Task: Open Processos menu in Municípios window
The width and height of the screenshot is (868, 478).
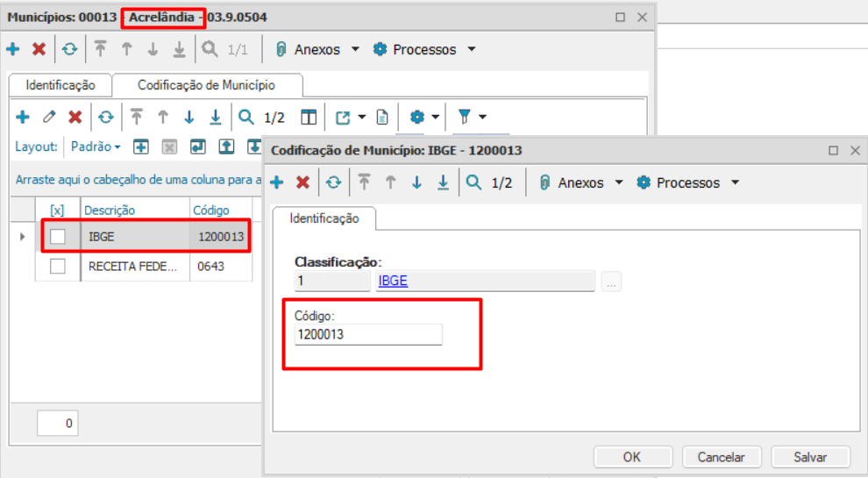Action: (424, 49)
